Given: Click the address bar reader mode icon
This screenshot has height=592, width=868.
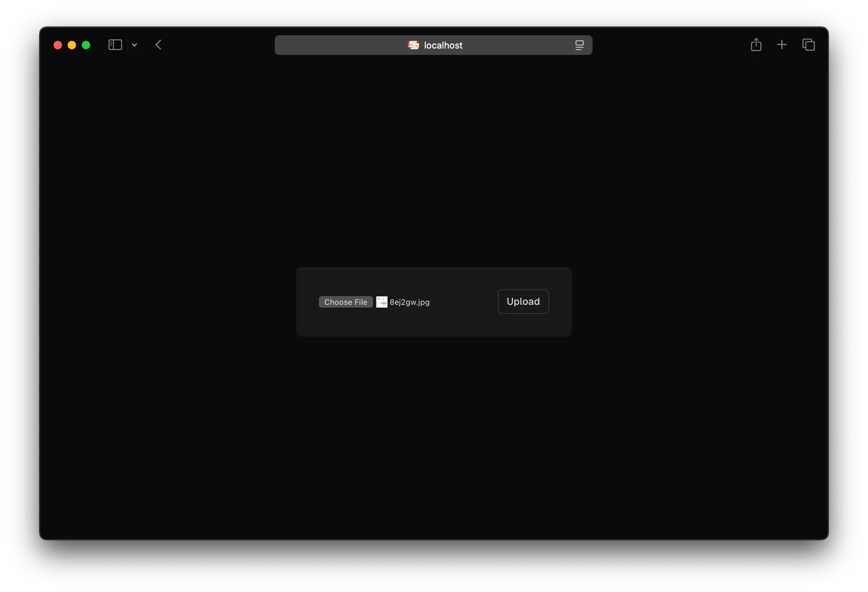Looking at the screenshot, I should pos(579,44).
